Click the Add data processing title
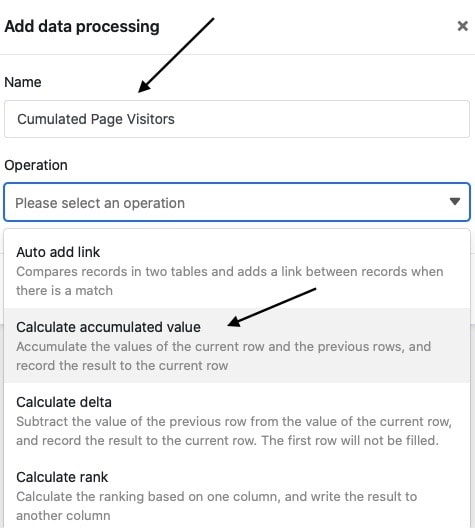Image resolution: width=475 pixels, height=528 pixels. pyautogui.click(x=82, y=26)
